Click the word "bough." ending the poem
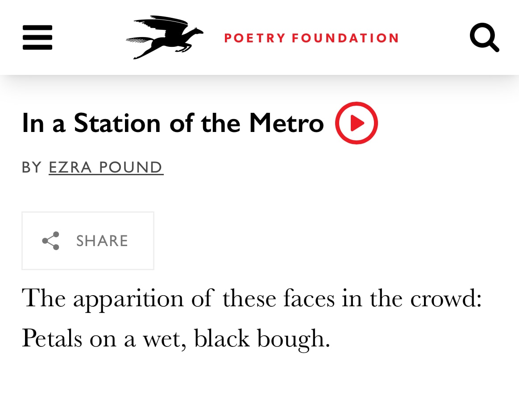Image resolution: width=519 pixels, height=420 pixels. (293, 338)
